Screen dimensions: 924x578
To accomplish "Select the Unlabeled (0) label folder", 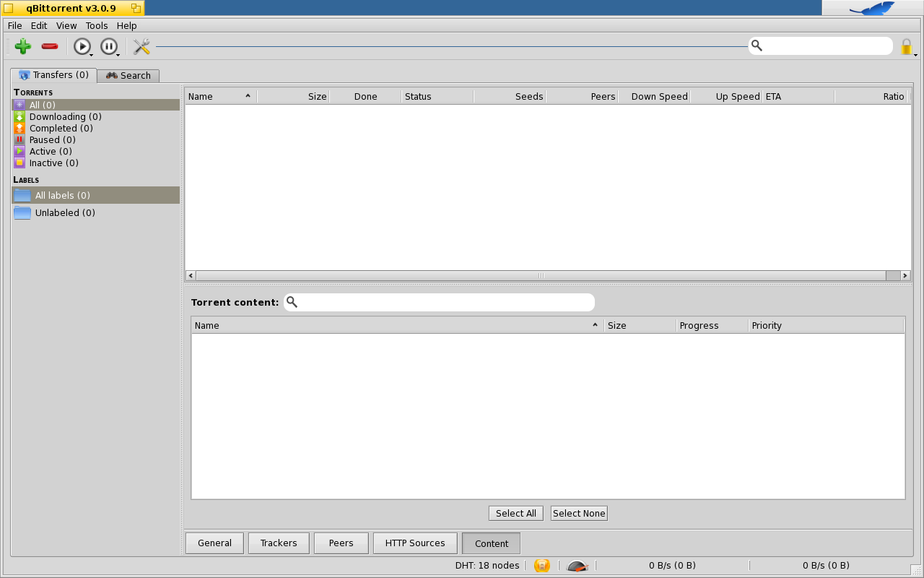I will pyautogui.click(x=65, y=213).
